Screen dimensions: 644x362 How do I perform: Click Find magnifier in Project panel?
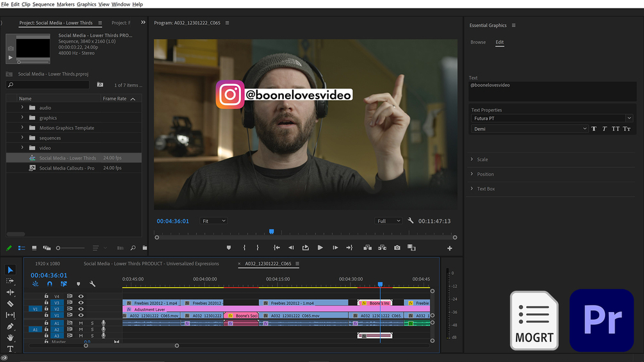click(x=133, y=248)
